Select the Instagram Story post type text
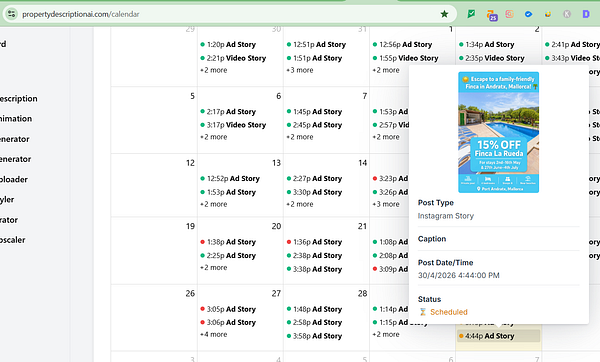The height and width of the screenshot is (362, 600). coord(446,216)
